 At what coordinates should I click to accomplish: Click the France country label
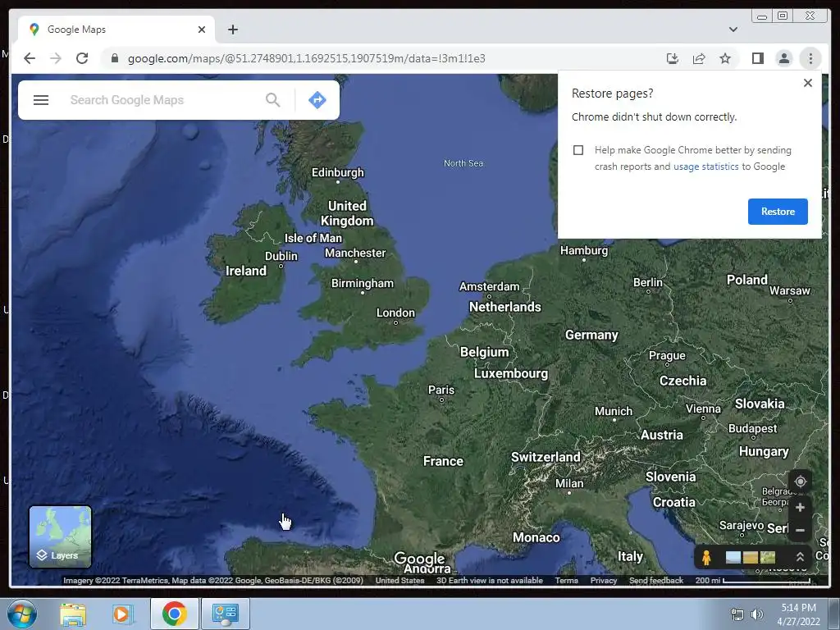pos(443,461)
